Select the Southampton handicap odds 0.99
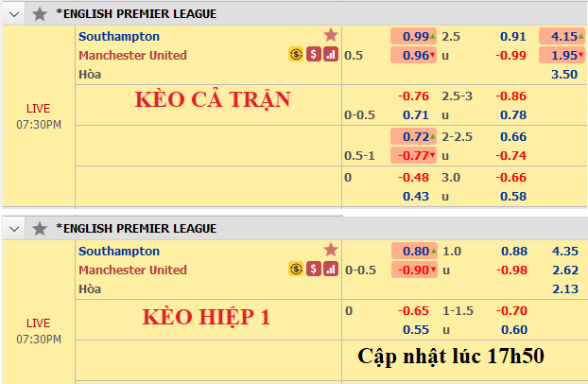Image resolution: width=588 pixels, height=384 pixels. click(414, 36)
